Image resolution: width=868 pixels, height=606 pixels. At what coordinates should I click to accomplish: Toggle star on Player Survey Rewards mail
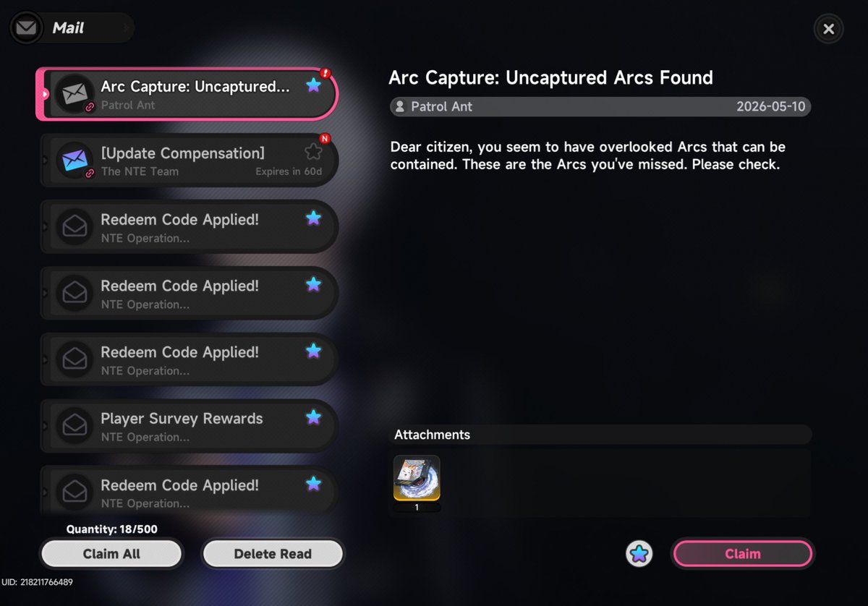tap(313, 417)
